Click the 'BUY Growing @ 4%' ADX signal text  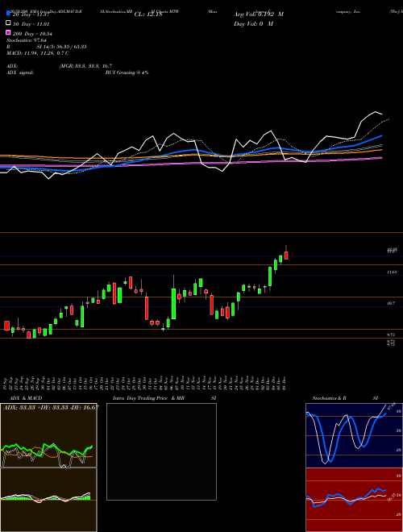pyautogui.click(x=127, y=73)
